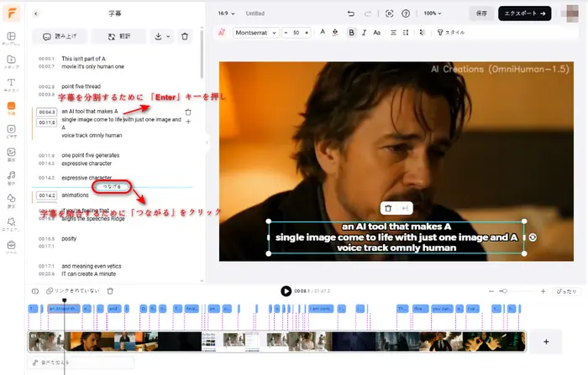Undo the last action

tap(351, 13)
